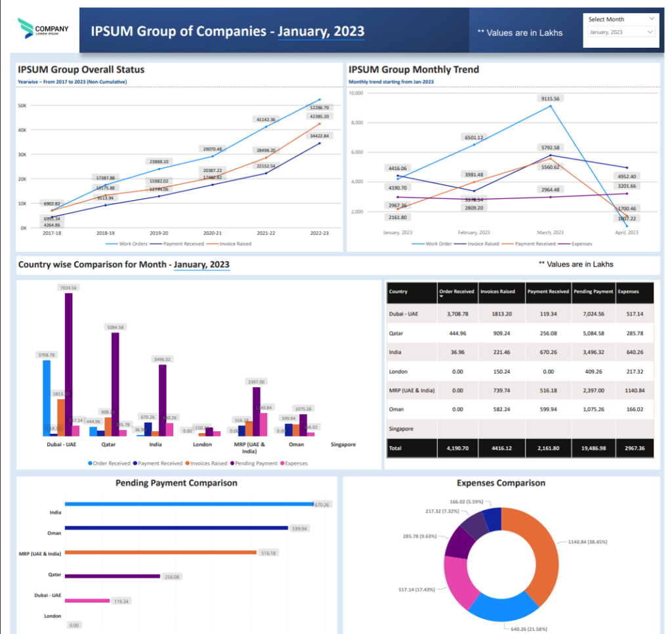Click the Expenses legend marker in bar chart

pyautogui.click(x=282, y=463)
